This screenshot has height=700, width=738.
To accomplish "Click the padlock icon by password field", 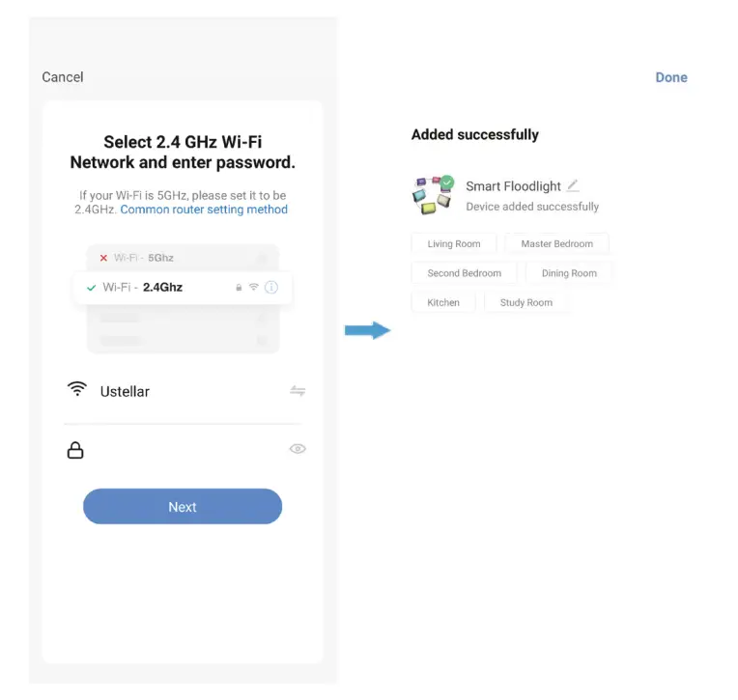I will pyautogui.click(x=74, y=450).
